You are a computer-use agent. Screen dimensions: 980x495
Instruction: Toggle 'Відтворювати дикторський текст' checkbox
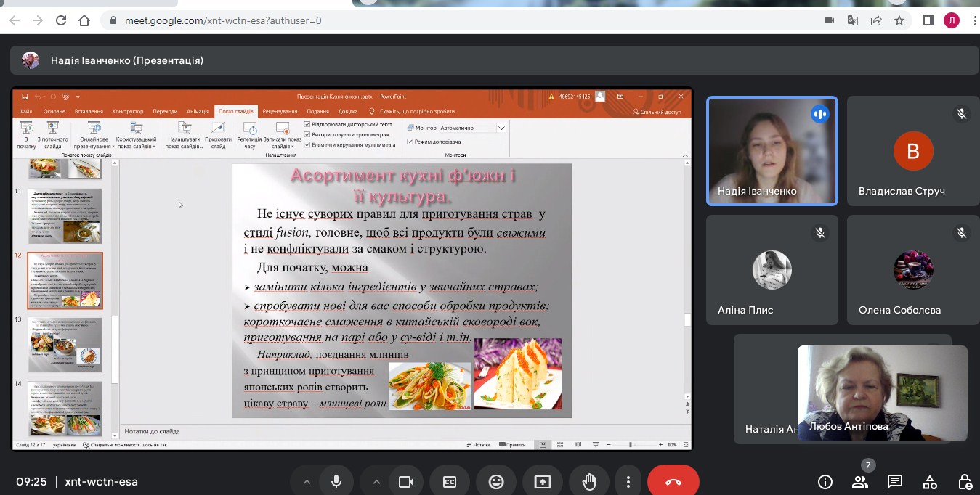tap(308, 125)
